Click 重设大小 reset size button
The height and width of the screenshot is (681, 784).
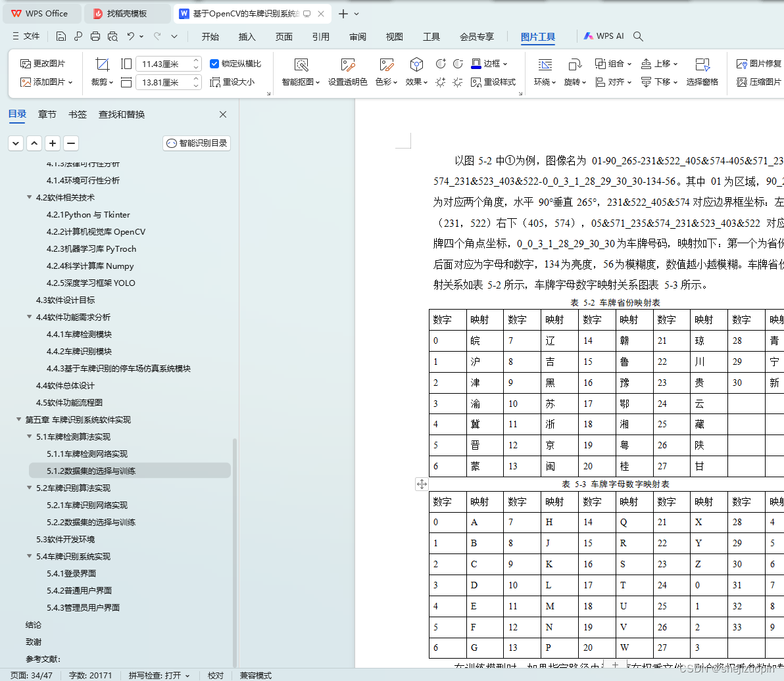point(232,82)
